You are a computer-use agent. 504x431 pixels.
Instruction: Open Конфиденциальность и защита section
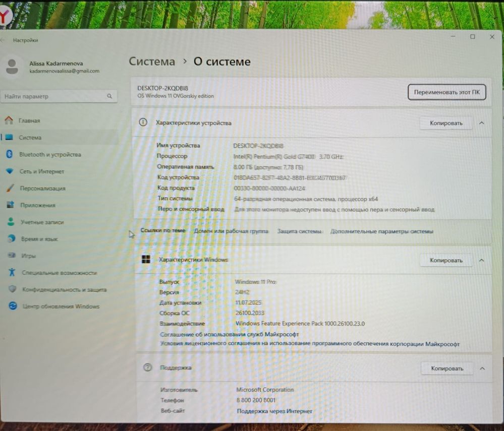coord(64,289)
